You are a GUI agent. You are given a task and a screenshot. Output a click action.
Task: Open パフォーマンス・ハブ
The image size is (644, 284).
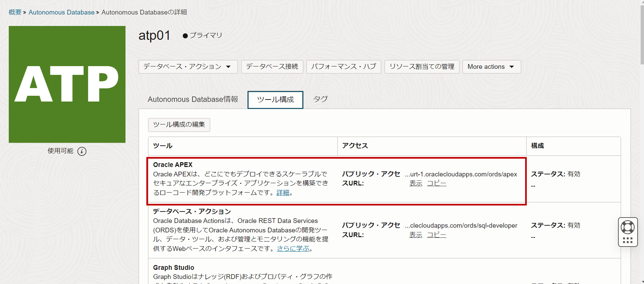343,67
